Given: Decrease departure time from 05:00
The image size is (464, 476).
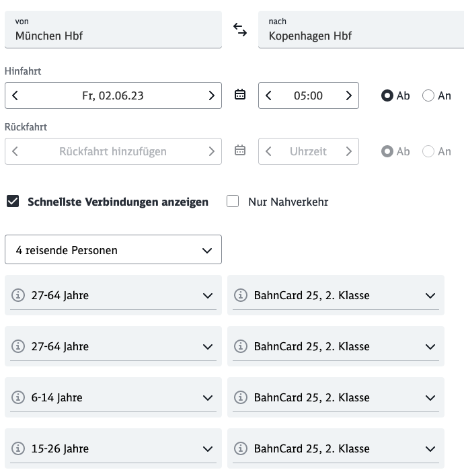Looking at the screenshot, I should click(x=269, y=95).
